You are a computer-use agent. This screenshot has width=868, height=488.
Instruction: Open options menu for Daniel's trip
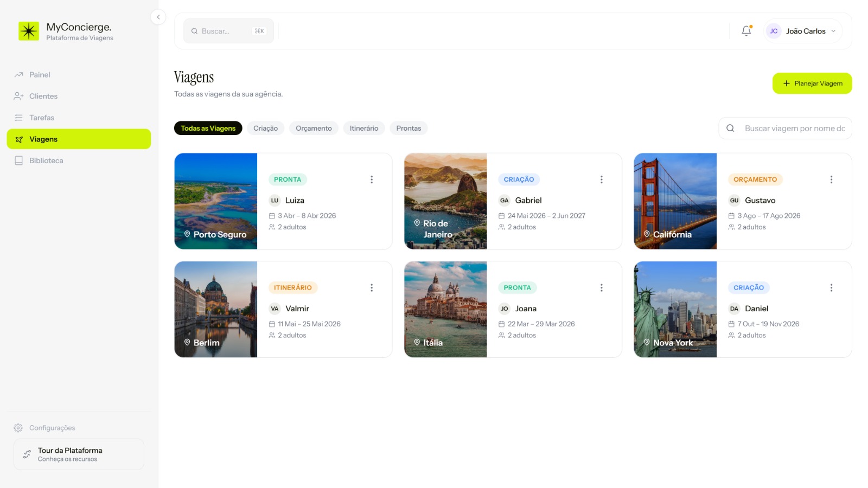[831, 288]
